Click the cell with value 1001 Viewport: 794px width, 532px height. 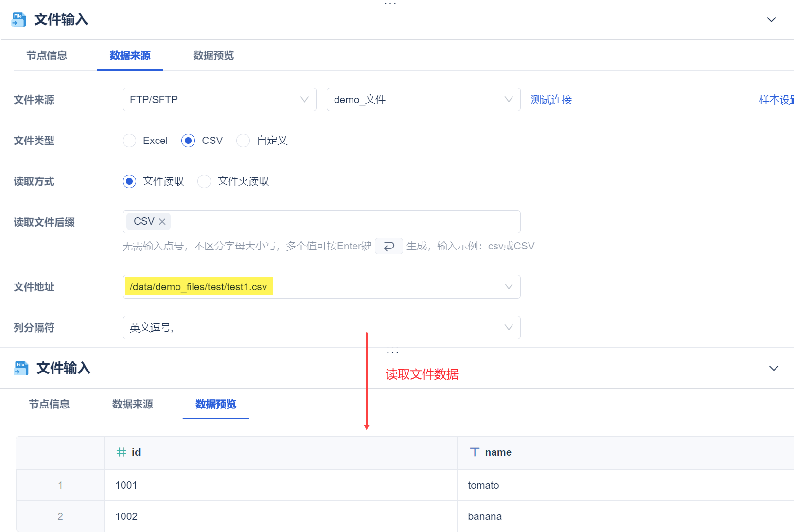pyautogui.click(x=281, y=485)
